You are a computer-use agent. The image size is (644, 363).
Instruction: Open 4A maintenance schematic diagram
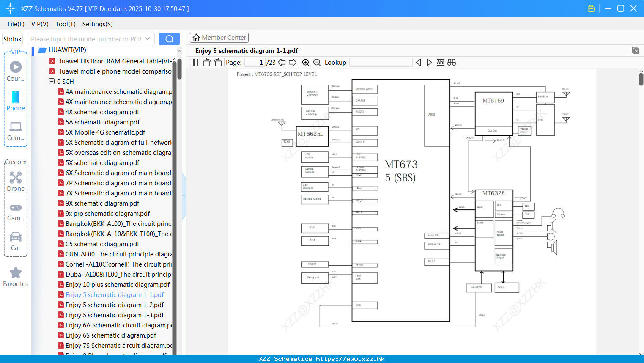click(x=115, y=92)
